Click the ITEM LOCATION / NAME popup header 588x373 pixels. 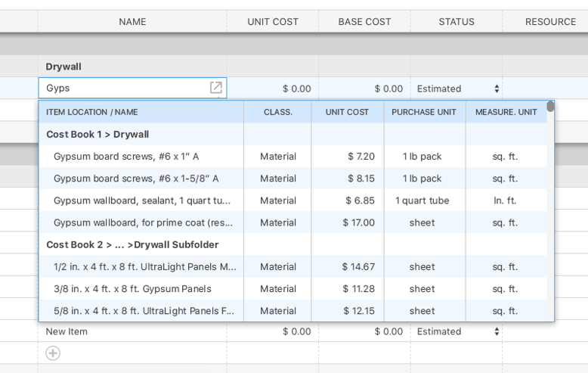coord(92,112)
